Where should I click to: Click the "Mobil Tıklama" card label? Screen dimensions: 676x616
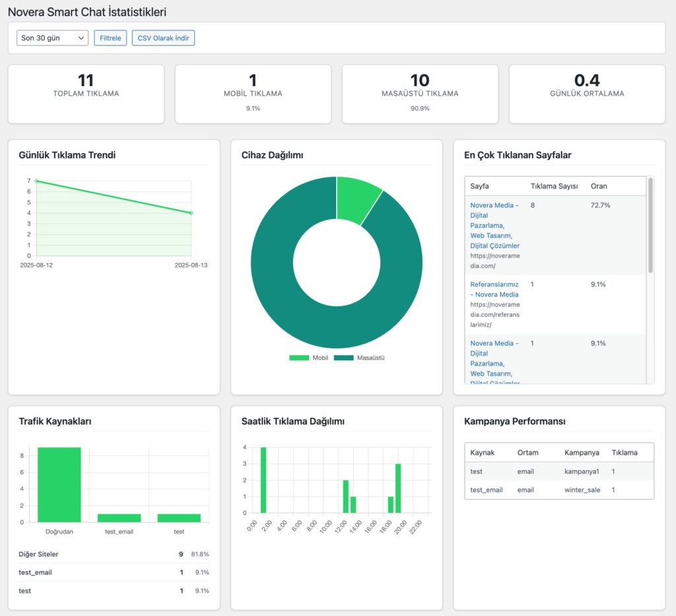[x=253, y=94]
